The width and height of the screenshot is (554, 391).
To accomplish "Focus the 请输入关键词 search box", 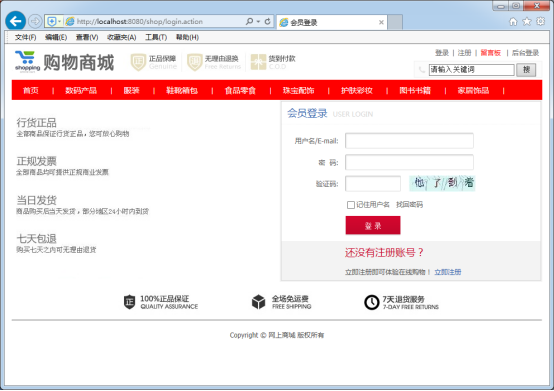I will tap(472, 70).
